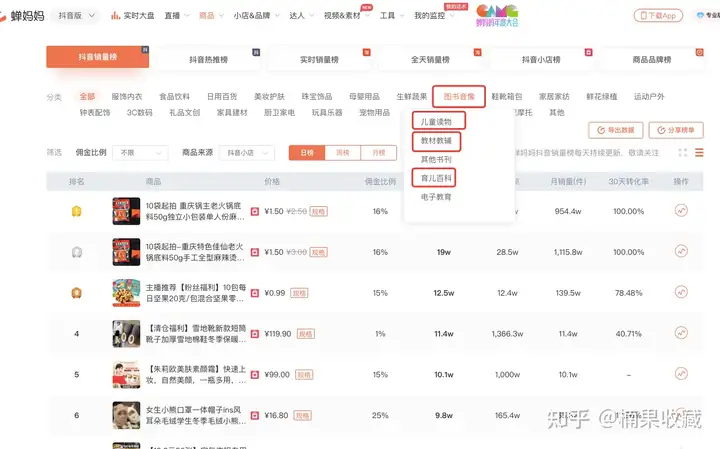
Task: Select the 月榜 period toggle
Action: tap(379, 153)
